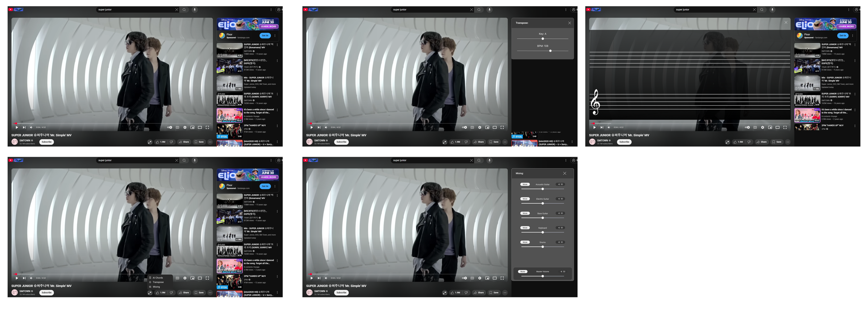Play the video in the Mixing screen

tap(311, 278)
